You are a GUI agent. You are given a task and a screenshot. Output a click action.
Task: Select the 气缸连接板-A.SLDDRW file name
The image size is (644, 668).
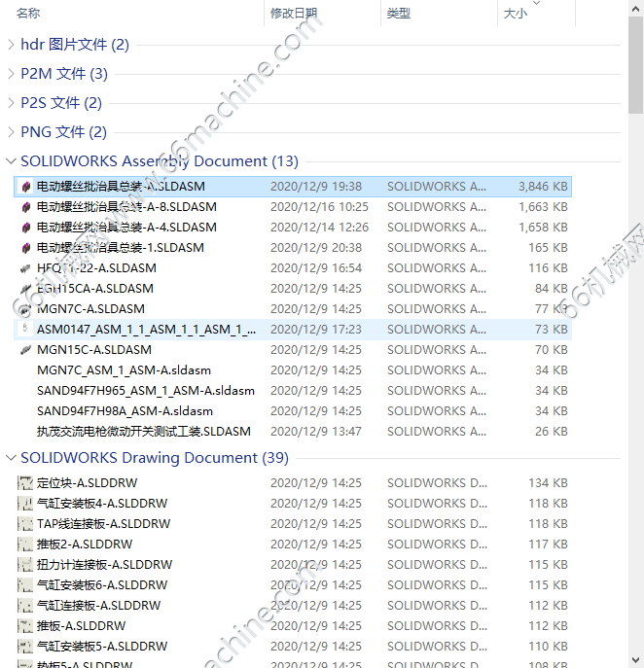click(x=99, y=606)
